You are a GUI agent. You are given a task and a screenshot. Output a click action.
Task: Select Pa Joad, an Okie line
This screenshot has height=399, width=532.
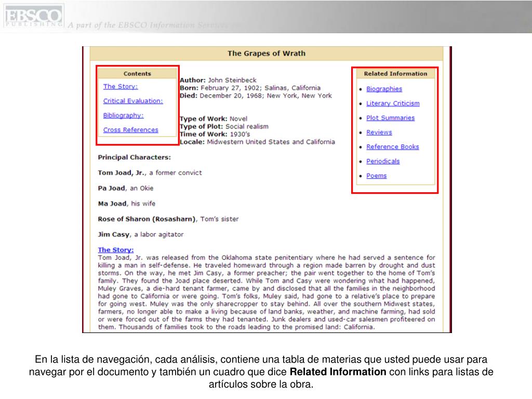tap(126, 188)
